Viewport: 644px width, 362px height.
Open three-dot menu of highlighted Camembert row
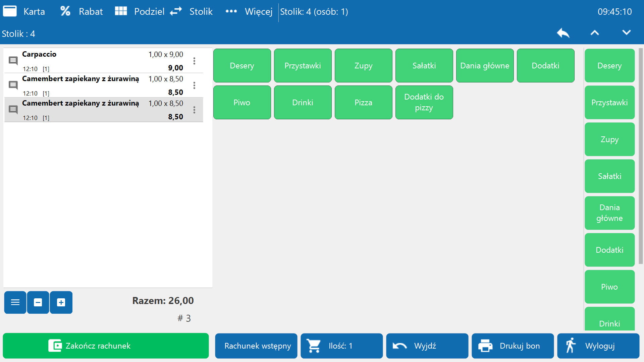click(194, 110)
